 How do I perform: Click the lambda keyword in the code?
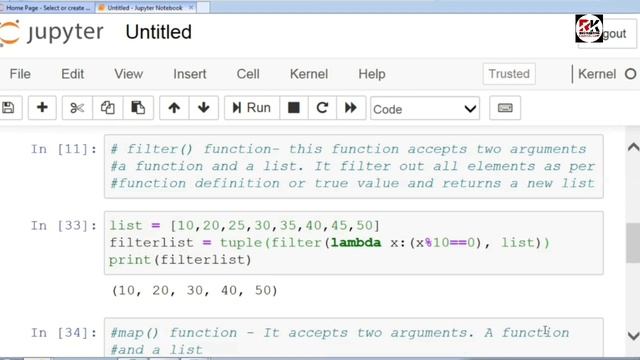(356, 243)
